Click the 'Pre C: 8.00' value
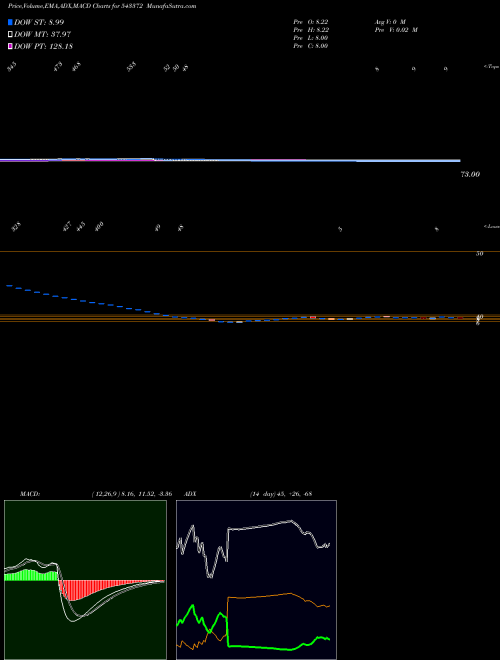 click(311, 46)
